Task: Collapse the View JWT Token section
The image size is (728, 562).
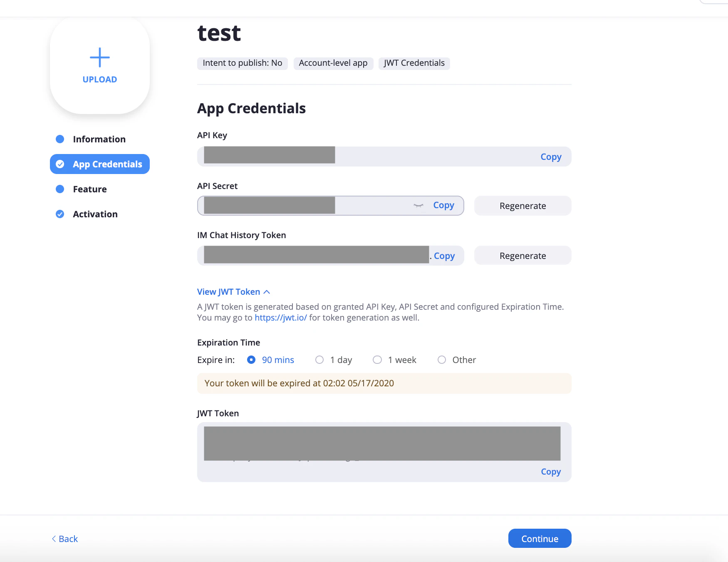Action: (234, 292)
